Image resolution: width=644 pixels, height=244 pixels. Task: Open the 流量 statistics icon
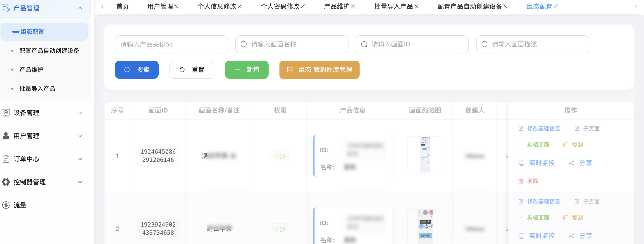6,205
